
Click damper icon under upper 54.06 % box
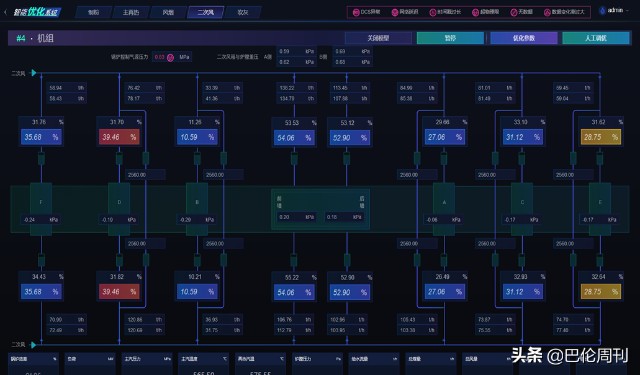pyautogui.click(x=294, y=158)
